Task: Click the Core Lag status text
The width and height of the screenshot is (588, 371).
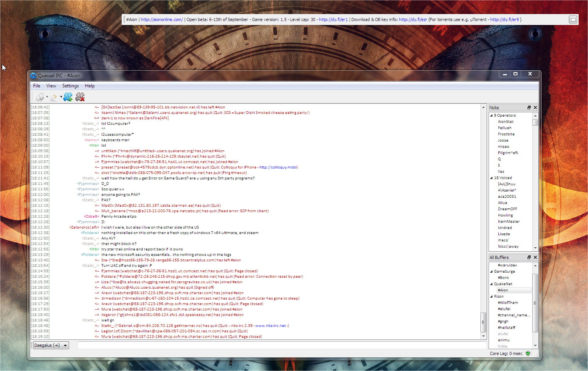Action: [506, 353]
